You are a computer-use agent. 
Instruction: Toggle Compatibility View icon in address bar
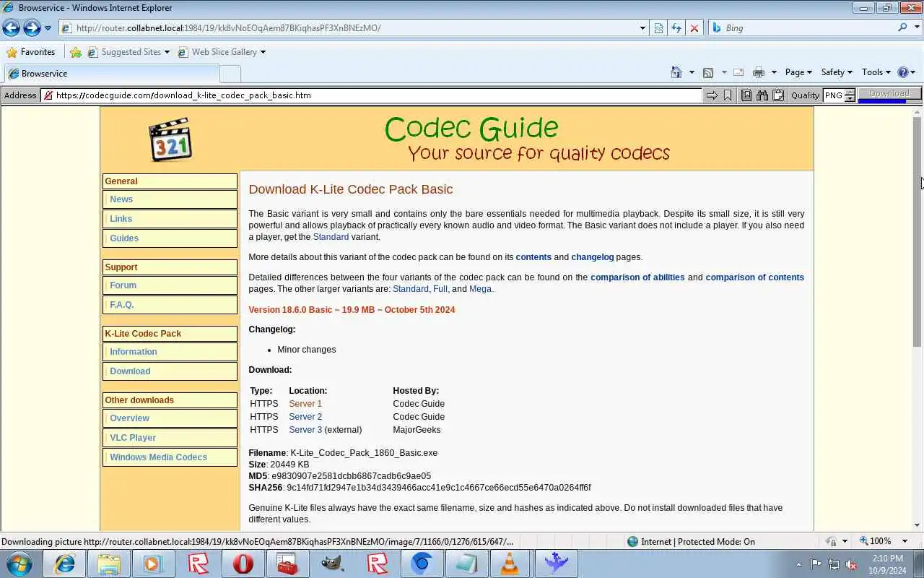point(658,28)
